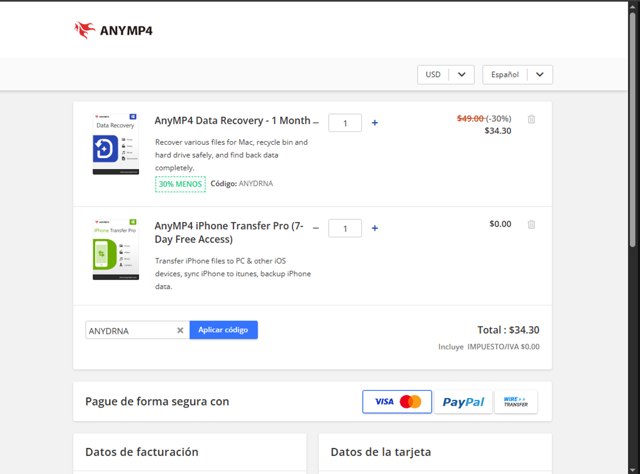Click the Data Recovery product thumbnail
This screenshot has width=640, height=474.
point(116,144)
